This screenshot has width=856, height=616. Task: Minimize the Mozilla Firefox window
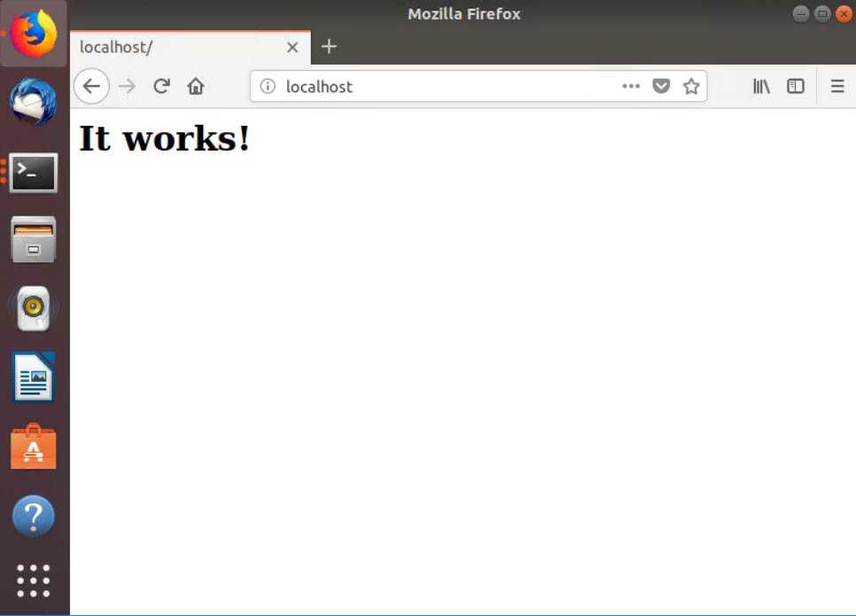pyautogui.click(x=801, y=13)
